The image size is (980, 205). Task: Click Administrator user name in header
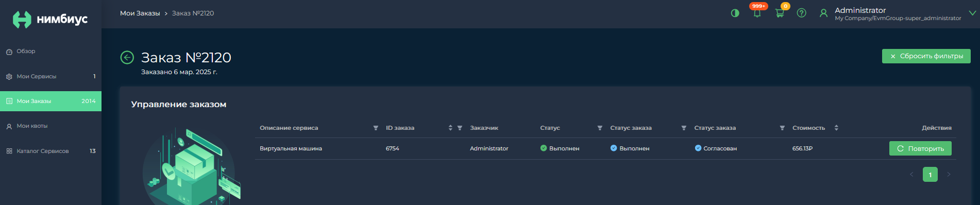[860, 10]
